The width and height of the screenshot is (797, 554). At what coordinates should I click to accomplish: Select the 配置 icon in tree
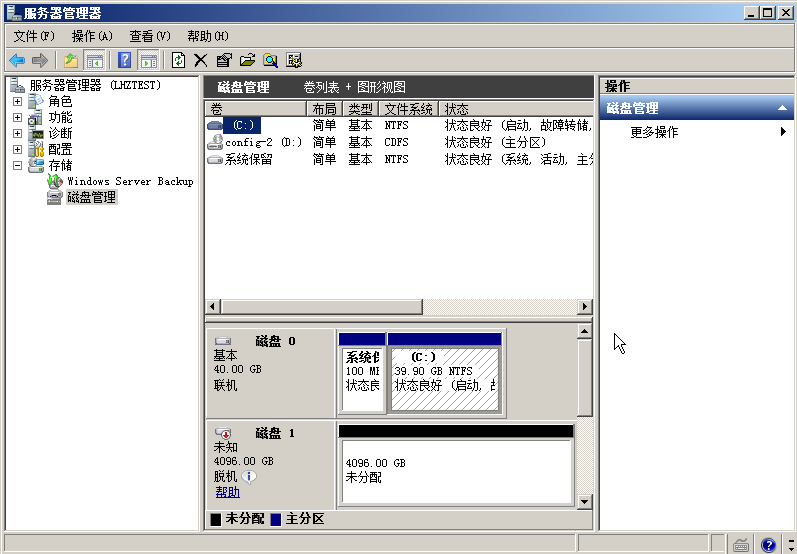click(x=36, y=149)
